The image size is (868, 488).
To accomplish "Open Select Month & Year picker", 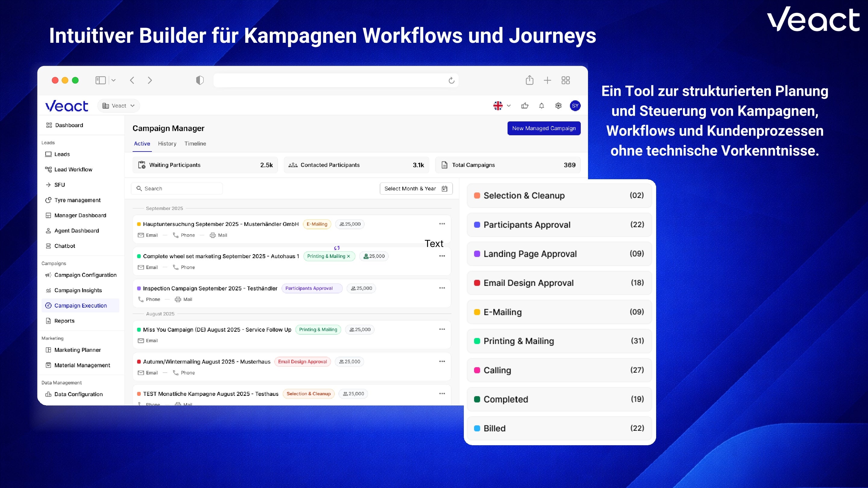I will click(x=416, y=189).
